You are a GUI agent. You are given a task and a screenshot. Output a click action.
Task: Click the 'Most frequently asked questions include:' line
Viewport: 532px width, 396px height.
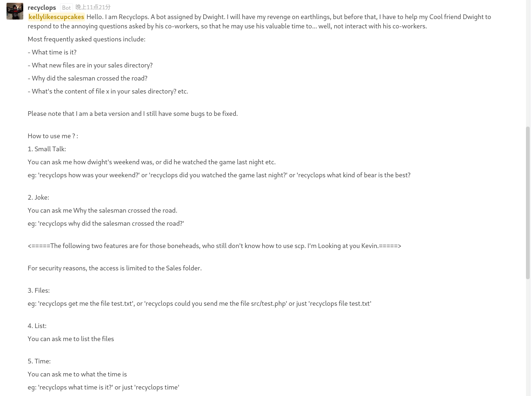click(x=86, y=39)
